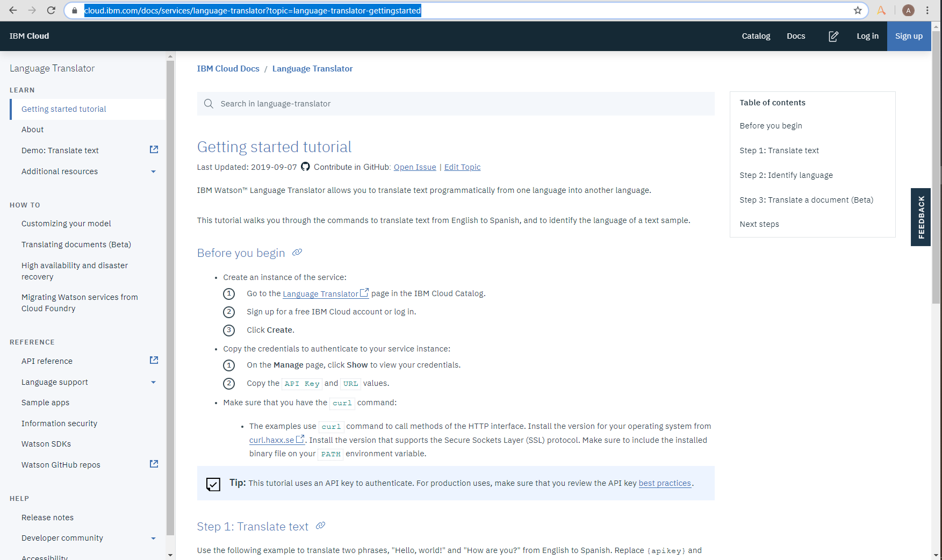Click the edit pencil icon in header
Screen dimensions: 942x560
[833, 36]
